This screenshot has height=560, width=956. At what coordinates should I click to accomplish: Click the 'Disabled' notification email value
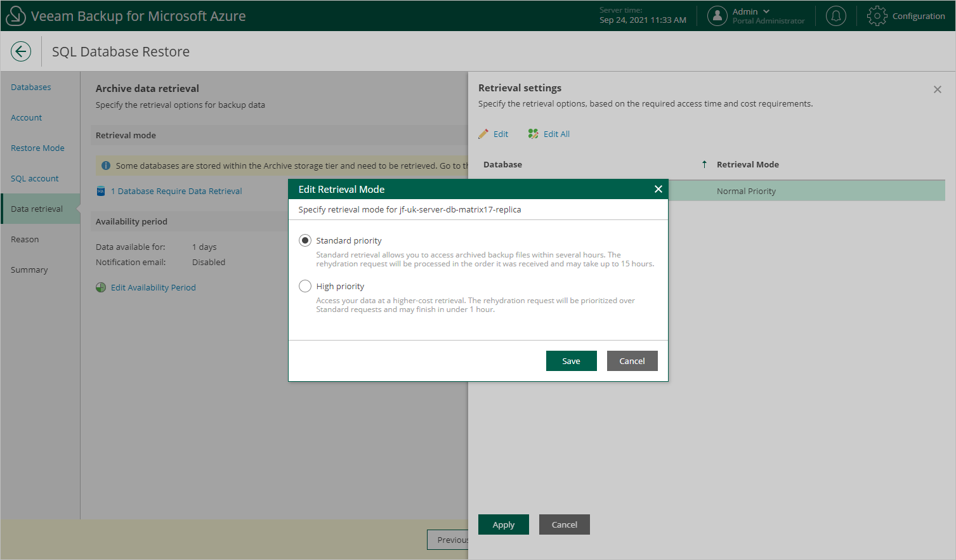[209, 262]
